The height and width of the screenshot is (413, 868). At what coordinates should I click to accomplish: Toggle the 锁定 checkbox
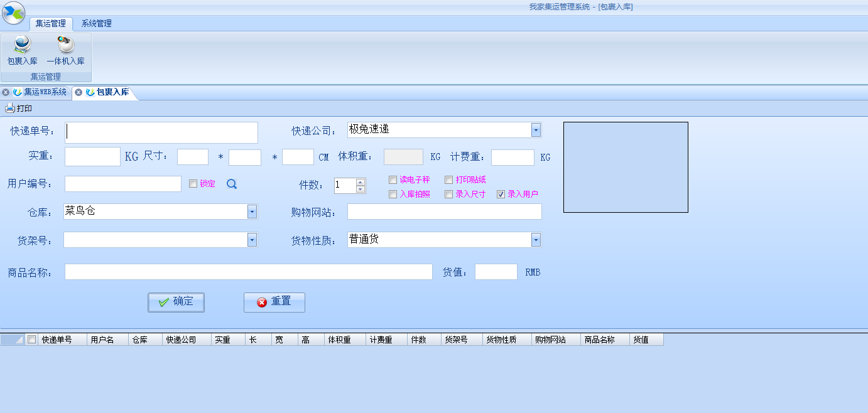(x=193, y=184)
